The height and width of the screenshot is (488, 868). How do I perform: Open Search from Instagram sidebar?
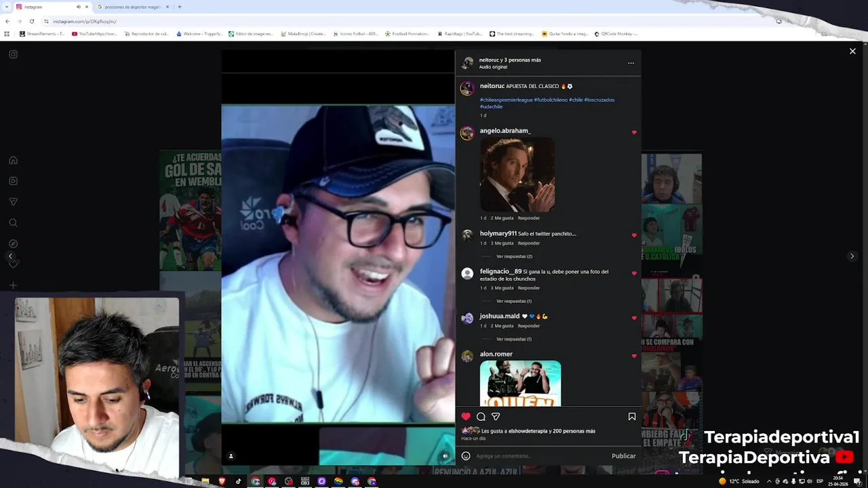coord(13,222)
